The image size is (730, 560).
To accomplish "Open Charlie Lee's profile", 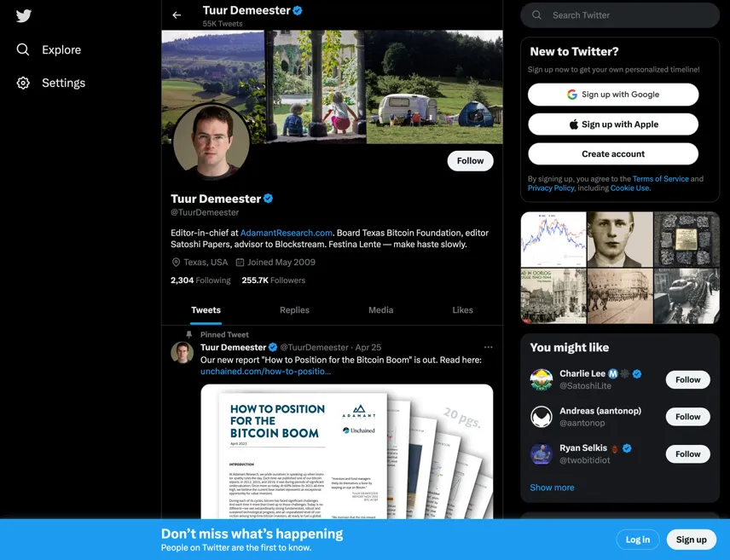I will [582, 374].
